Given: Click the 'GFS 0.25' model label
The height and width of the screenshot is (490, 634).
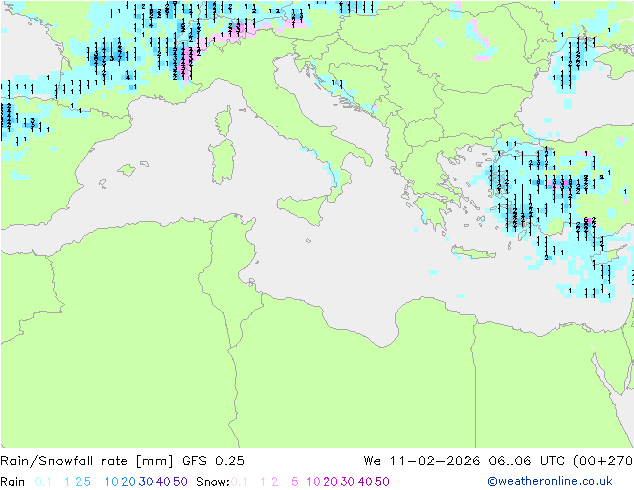Looking at the screenshot, I should [x=213, y=460].
